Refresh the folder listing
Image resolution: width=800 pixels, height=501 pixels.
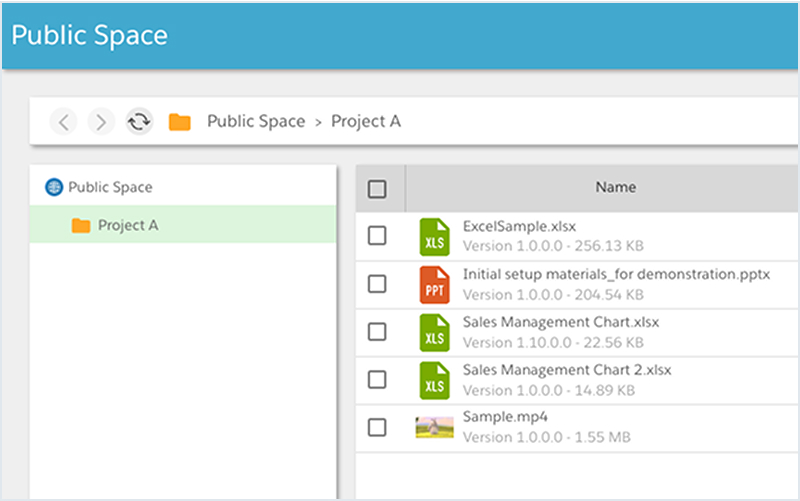[x=139, y=122]
